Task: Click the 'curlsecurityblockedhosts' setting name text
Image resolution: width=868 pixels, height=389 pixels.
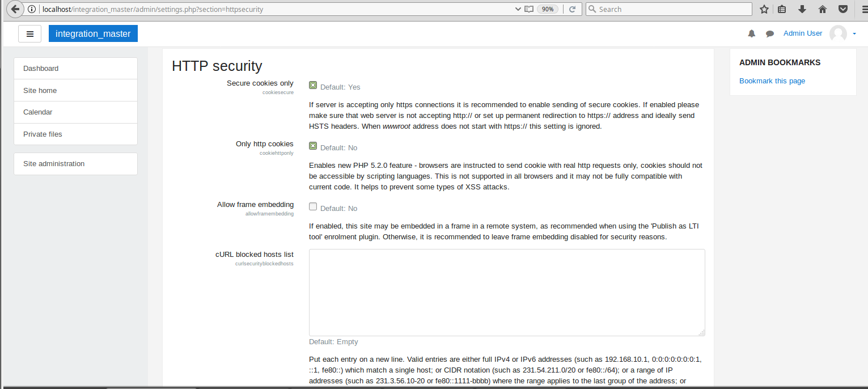Action: pos(264,264)
